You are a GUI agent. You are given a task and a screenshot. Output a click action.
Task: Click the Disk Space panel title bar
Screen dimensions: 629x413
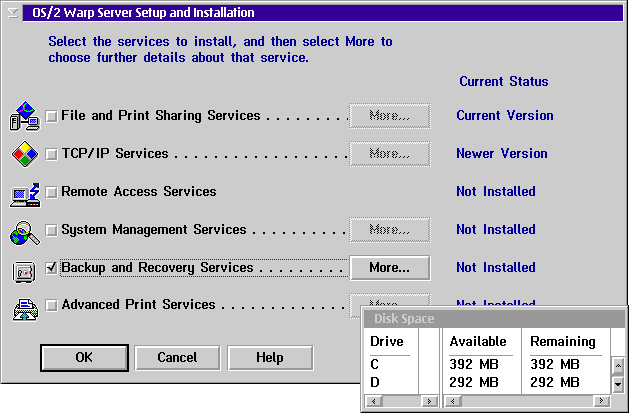coord(494,319)
